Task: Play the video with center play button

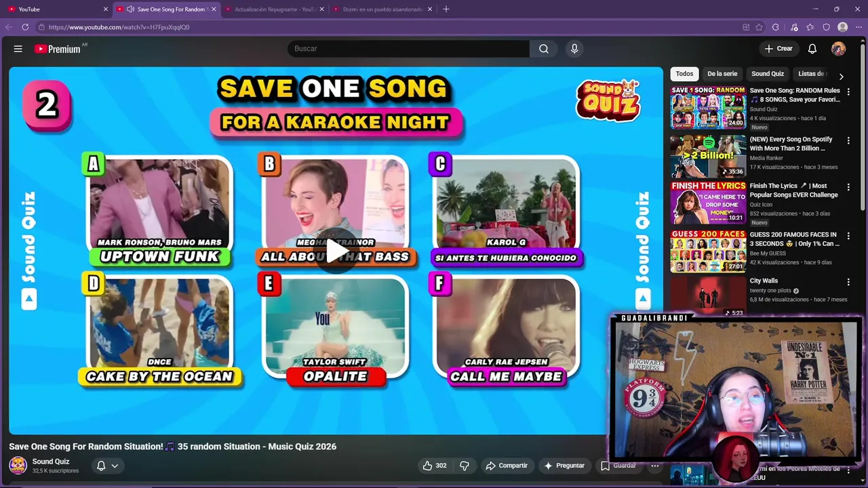Action: (x=336, y=251)
